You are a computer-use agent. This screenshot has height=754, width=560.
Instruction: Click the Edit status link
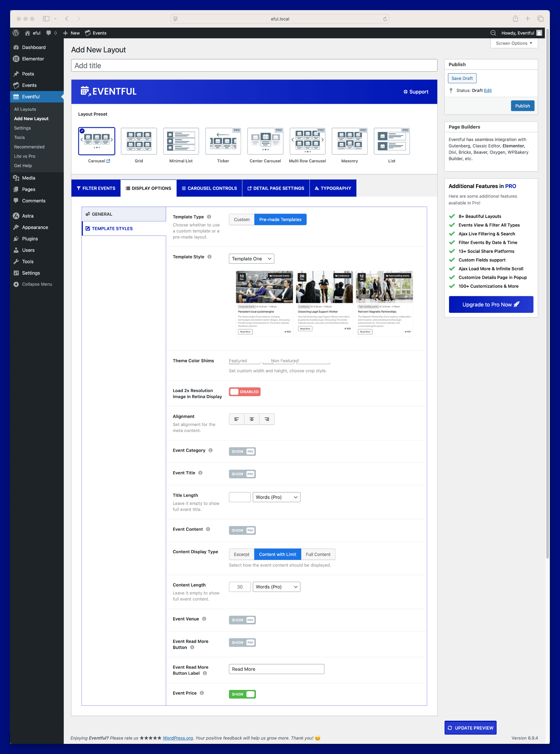[x=487, y=90]
